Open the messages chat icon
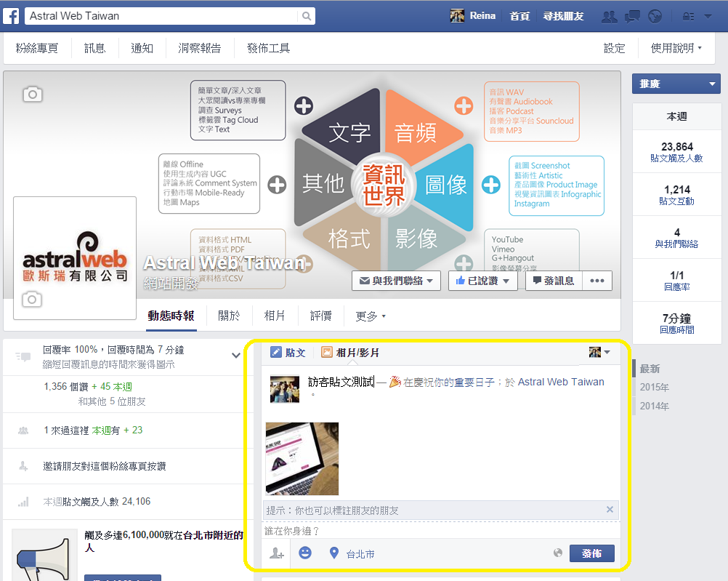 [632, 17]
